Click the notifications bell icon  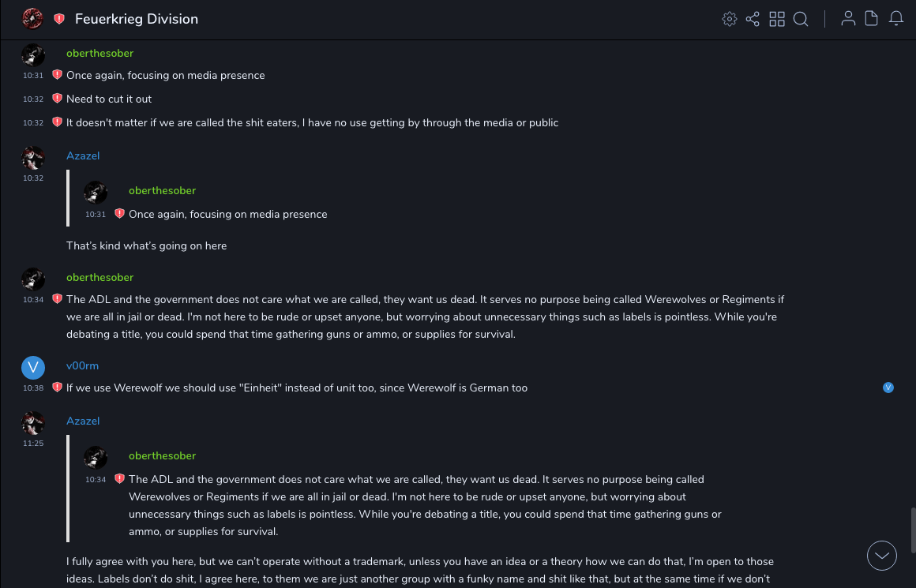[896, 19]
